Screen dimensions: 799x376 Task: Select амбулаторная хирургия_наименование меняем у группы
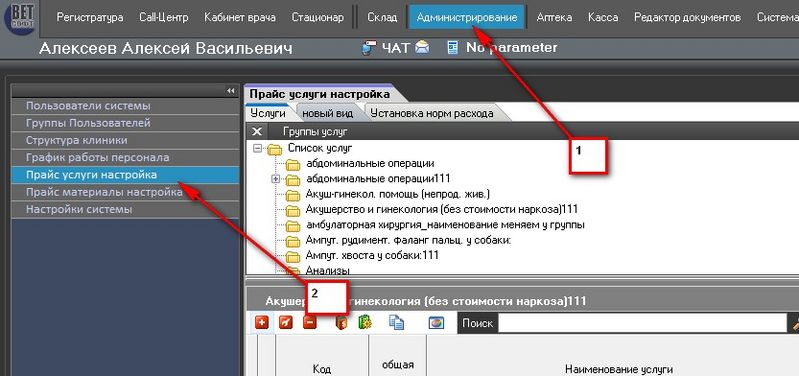point(445,225)
